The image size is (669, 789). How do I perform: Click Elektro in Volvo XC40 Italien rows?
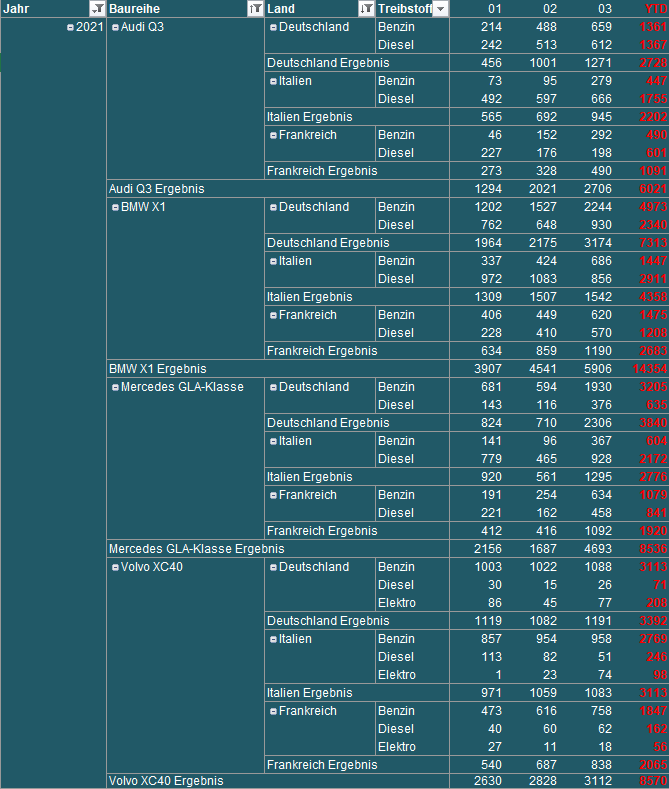tap(397, 675)
